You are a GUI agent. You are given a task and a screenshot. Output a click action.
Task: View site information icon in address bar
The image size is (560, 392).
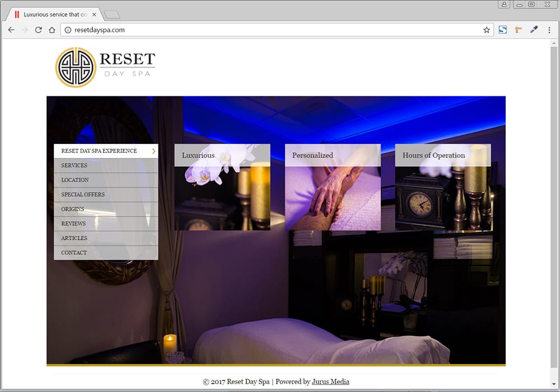[68, 30]
